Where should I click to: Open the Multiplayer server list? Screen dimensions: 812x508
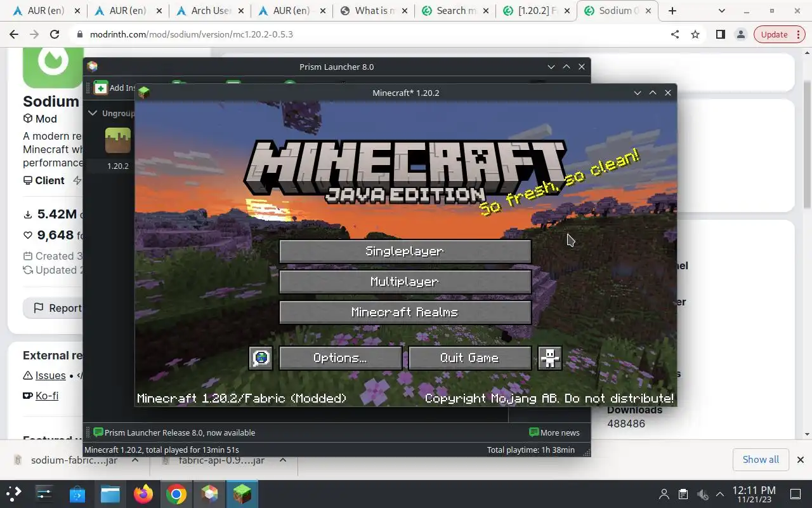(x=405, y=282)
